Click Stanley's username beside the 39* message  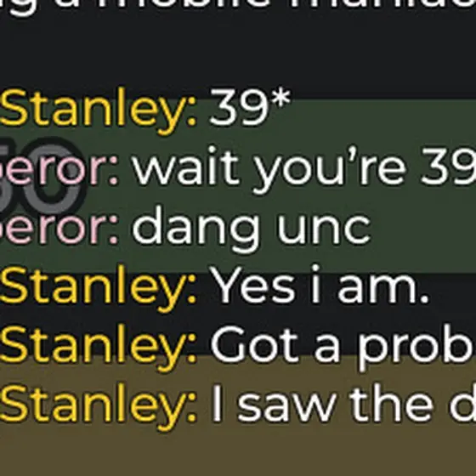point(98,110)
